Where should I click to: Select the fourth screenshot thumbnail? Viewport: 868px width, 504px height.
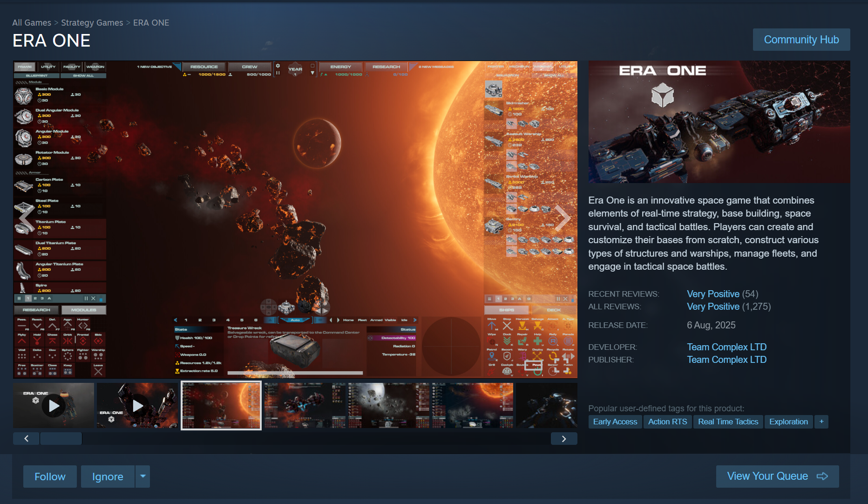[305, 405]
